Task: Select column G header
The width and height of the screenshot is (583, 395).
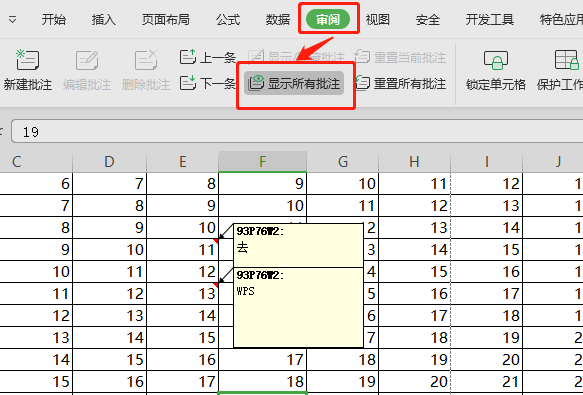Action: 342,162
